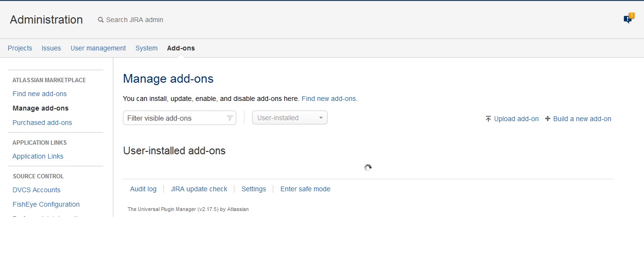644x273 pixels.
Task: Open Application Links in sidebar
Action: pyautogui.click(x=38, y=156)
